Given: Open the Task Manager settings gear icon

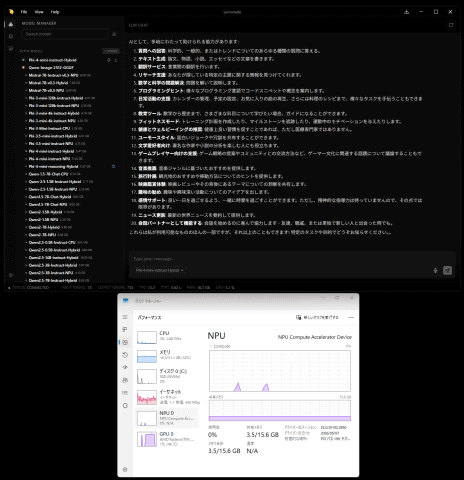Looking at the screenshot, I should click(125, 469).
